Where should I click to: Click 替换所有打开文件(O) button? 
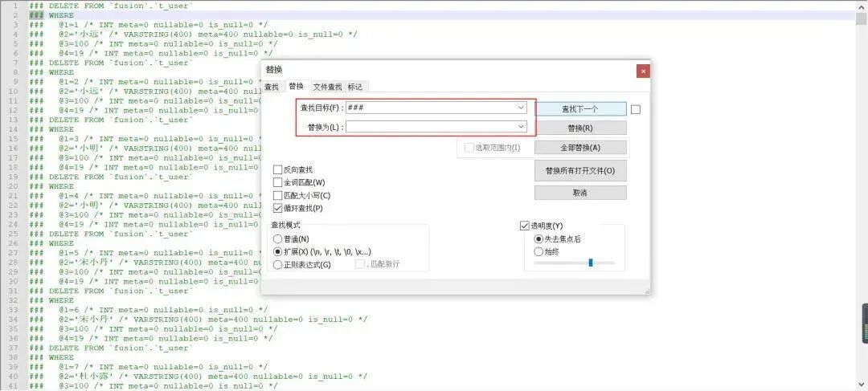click(x=580, y=171)
